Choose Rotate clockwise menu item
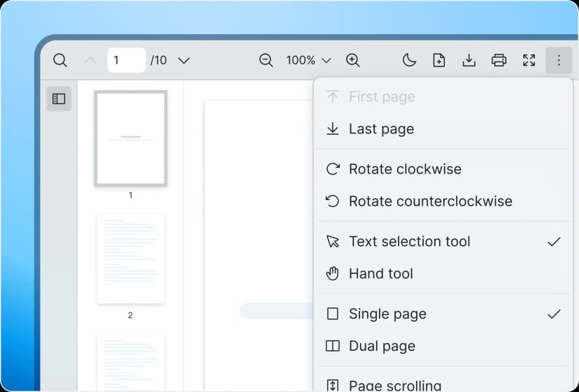The height and width of the screenshot is (392, 579). click(443, 169)
